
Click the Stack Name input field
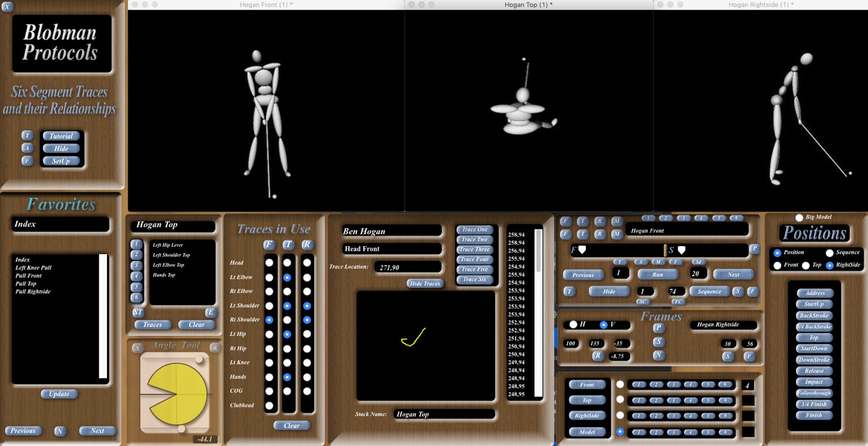444,414
